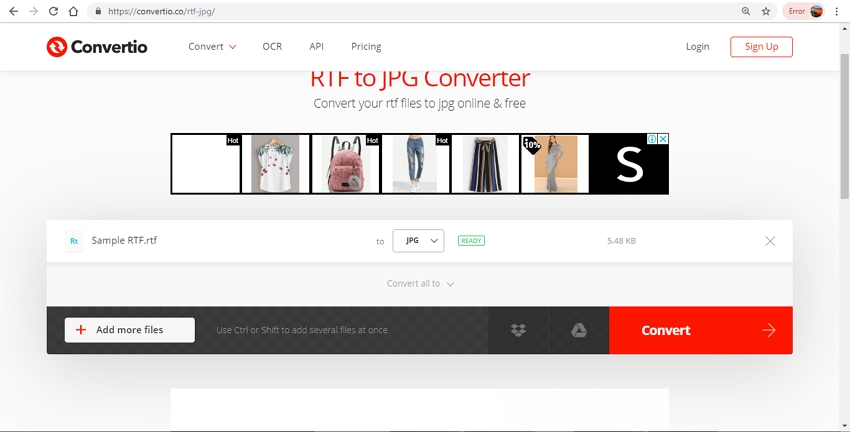The height and width of the screenshot is (432, 850).
Task: Open the API menu item
Action: click(x=316, y=47)
